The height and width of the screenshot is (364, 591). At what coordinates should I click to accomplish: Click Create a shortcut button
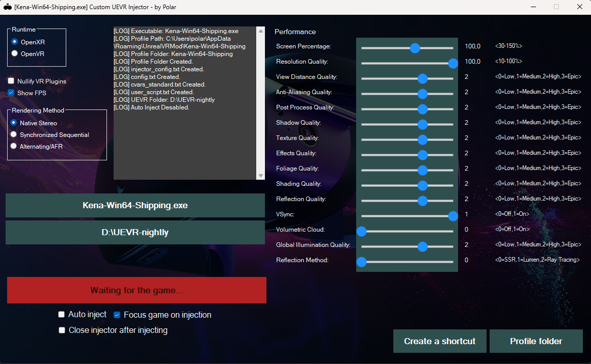[x=440, y=341]
